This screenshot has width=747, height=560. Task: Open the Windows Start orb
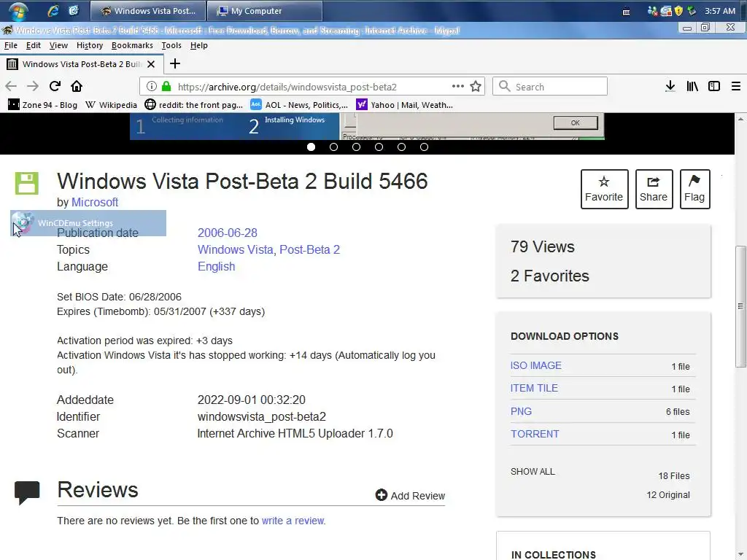click(x=18, y=10)
